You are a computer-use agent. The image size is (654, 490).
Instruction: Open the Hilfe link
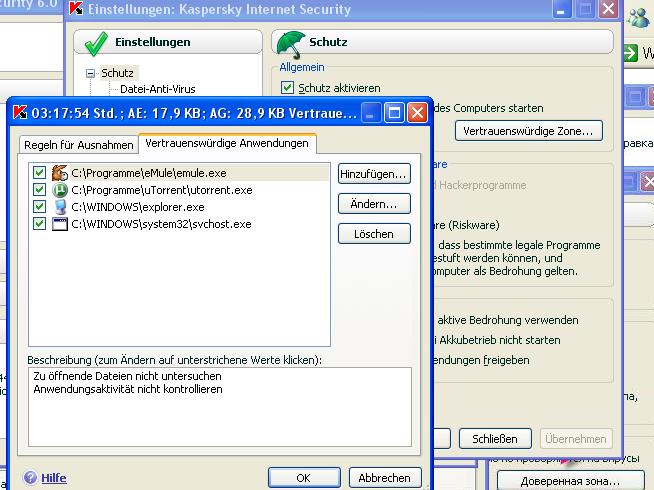54,478
